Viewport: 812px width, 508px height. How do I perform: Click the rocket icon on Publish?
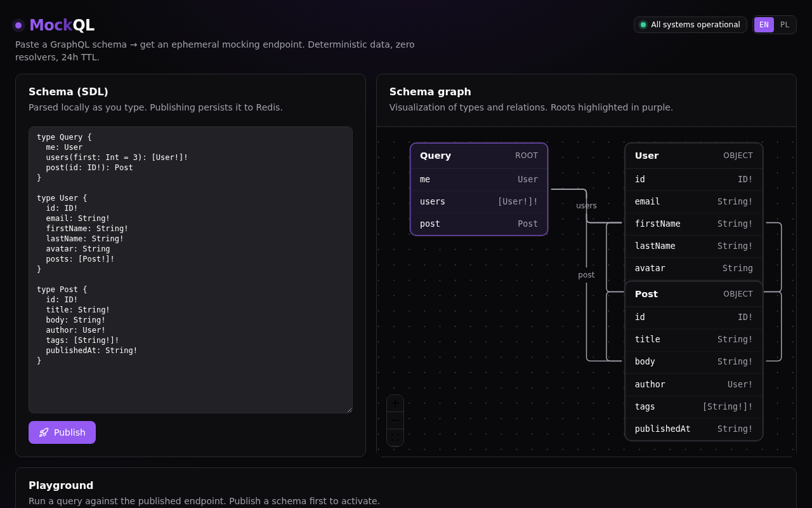[44, 432]
